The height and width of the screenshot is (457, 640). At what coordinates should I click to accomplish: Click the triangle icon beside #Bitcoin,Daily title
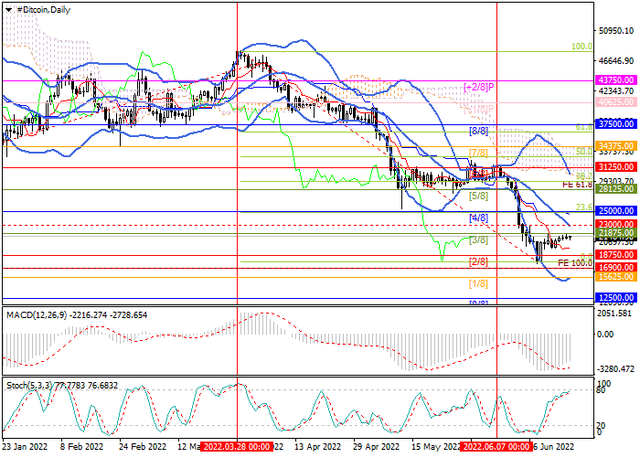pyautogui.click(x=7, y=9)
